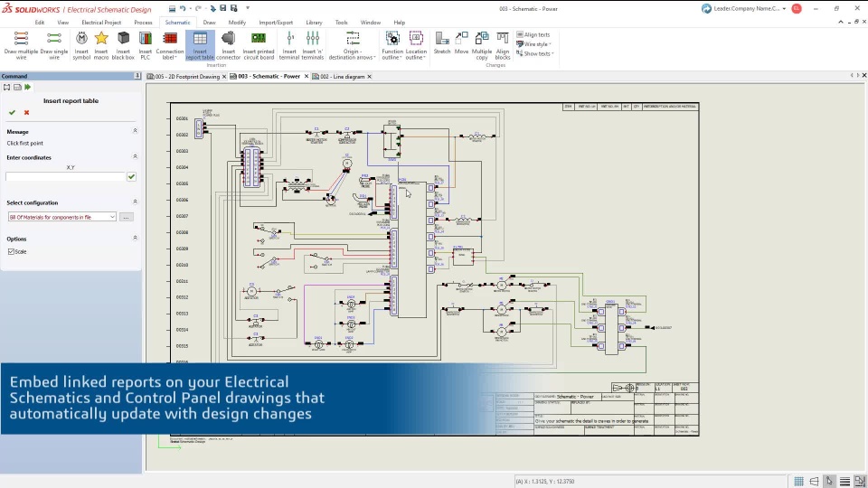This screenshot has width=868, height=488.
Task: Select the Insert connector tool
Action: (228, 45)
